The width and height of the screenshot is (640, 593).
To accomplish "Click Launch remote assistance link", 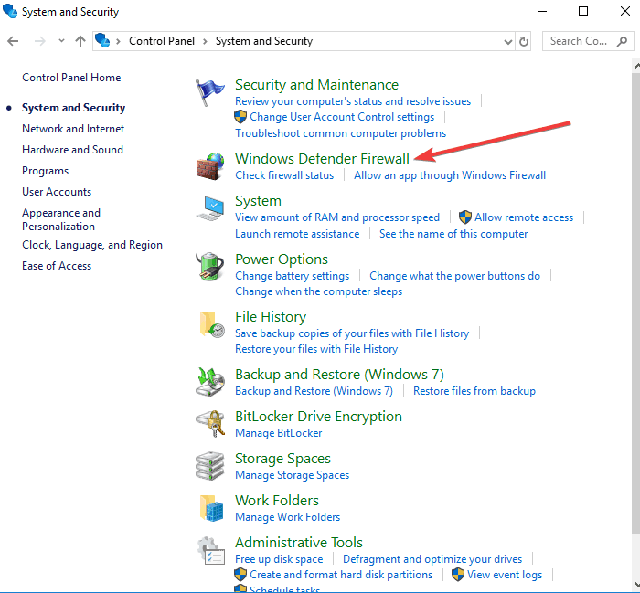I will point(297,234).
